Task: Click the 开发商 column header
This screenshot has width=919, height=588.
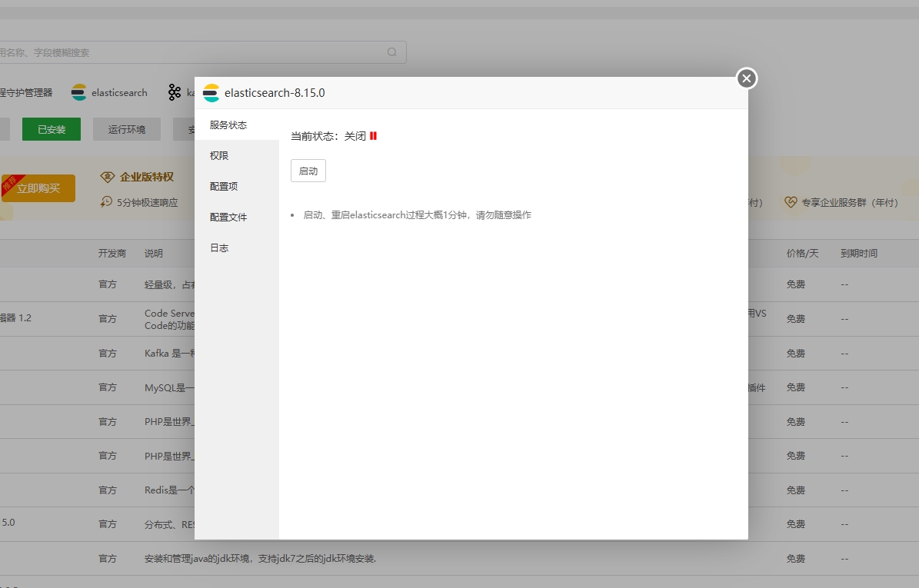Action: [x=112, y=254]
